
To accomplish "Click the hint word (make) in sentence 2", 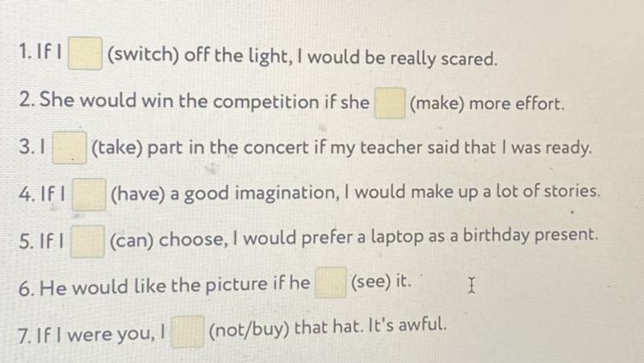I will click(437, 104).
